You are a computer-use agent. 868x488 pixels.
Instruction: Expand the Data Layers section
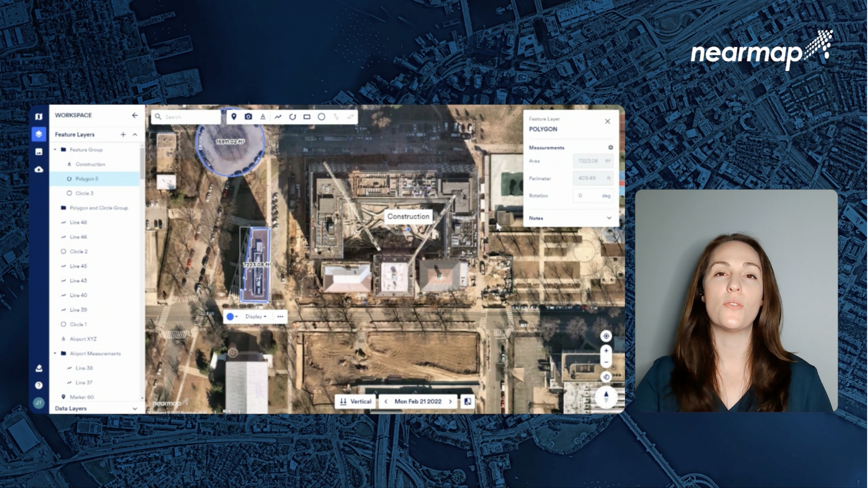(x=135, y=408)
